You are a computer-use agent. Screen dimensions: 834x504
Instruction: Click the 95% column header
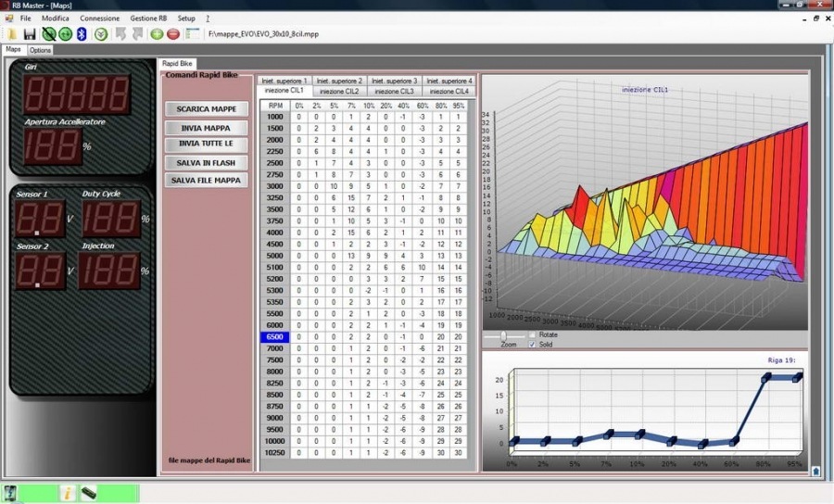458,106
